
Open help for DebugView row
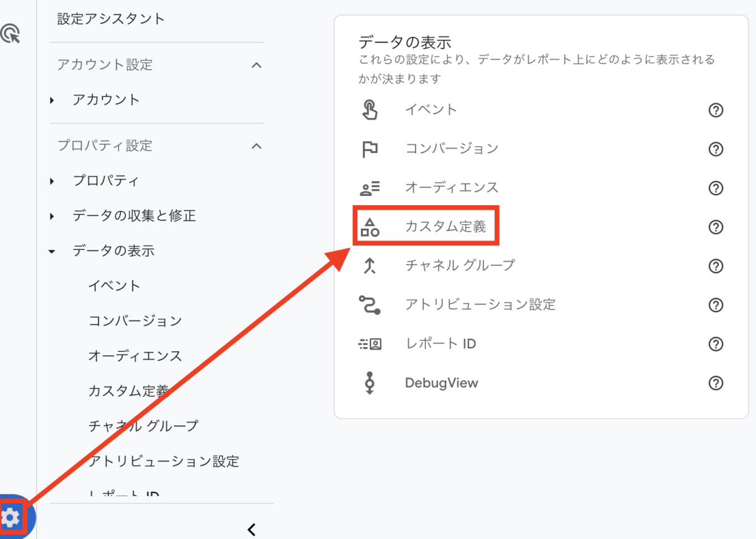click(x=716, y=383)
